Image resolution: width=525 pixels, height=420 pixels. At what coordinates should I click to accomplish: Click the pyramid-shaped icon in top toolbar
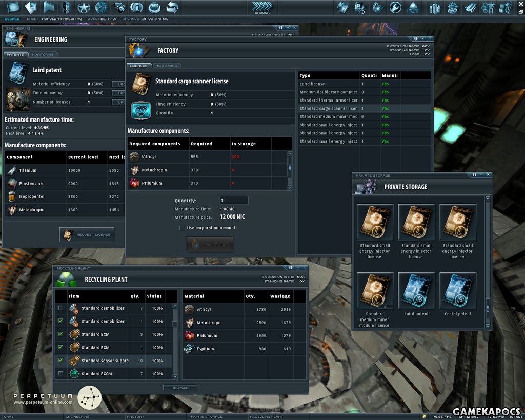click(413, 7)
